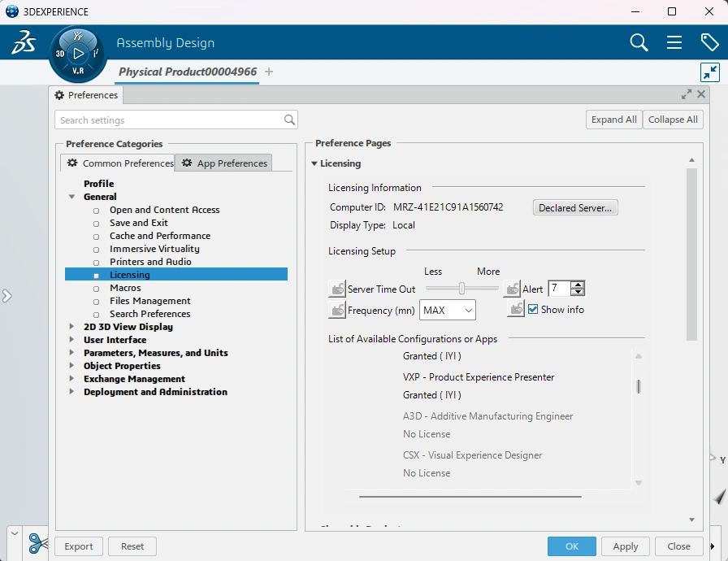Select A3D - Additive Manufacturing Engineer entry
This screenshot has height=561, width=728.
[x=487, y=415]
